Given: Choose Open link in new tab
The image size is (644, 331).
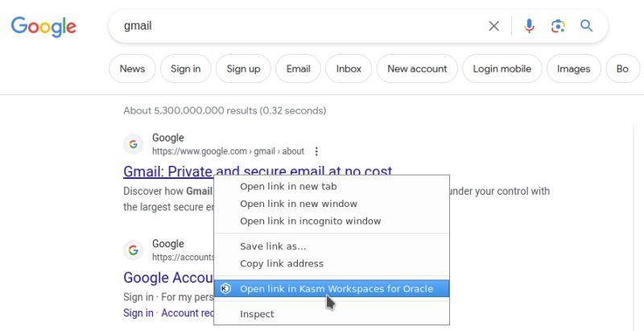Looking at the screenshot, I should tap(332, 187).
